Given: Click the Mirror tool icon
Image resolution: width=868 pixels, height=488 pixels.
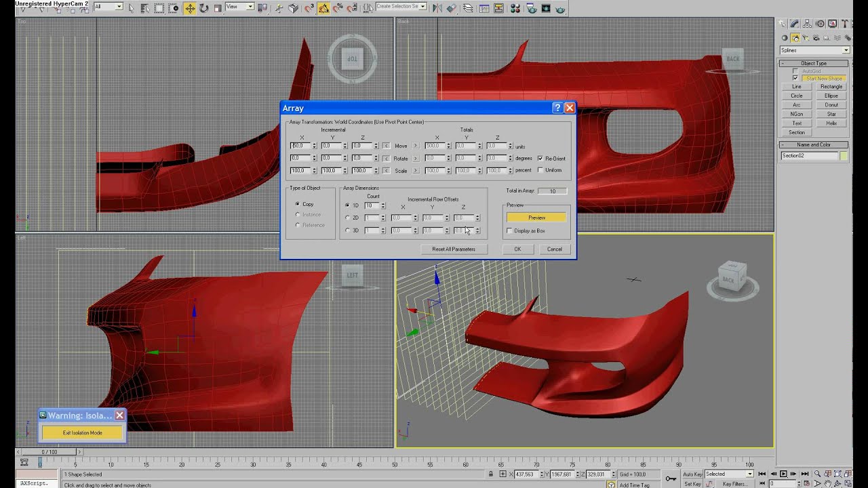Looking at the screenshot, I should point(437,8).
